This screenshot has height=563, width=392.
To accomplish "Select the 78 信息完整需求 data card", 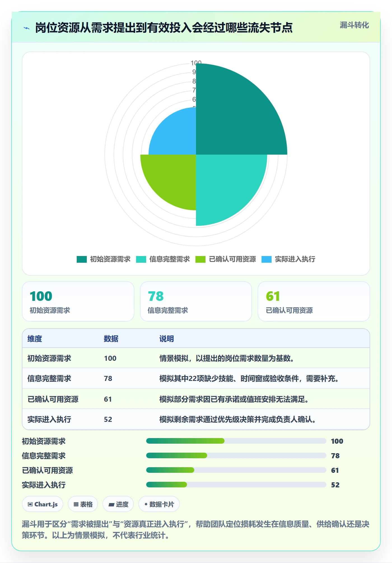I will 196,301.
